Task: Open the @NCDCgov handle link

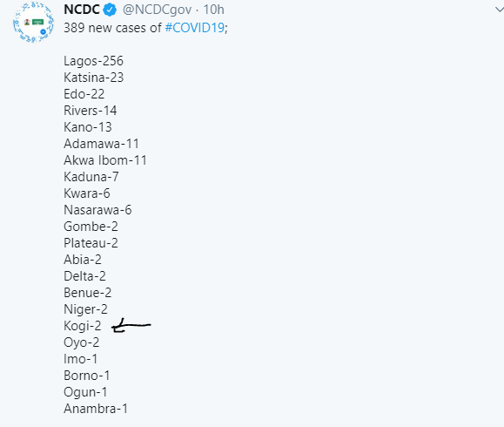Action: 158,10
